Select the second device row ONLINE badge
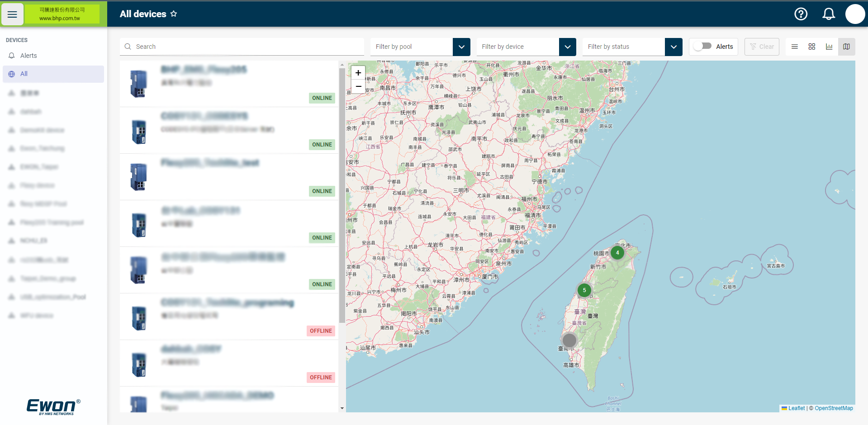Image resolution: width=868 pixels, height=425 pixels. coord(322,145)
